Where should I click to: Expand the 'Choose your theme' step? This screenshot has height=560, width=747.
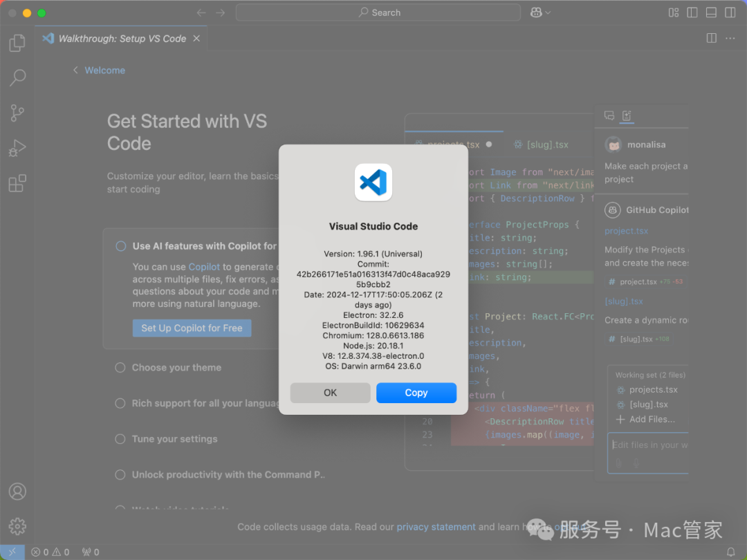(176, 368)
